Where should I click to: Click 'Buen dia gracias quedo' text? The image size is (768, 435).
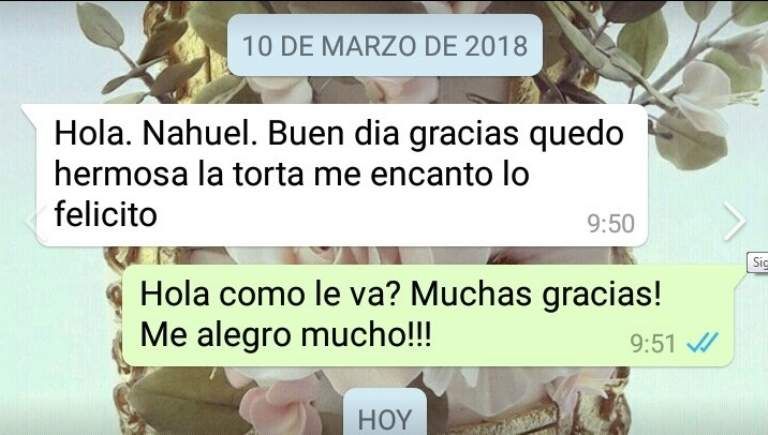pos(446,133)
